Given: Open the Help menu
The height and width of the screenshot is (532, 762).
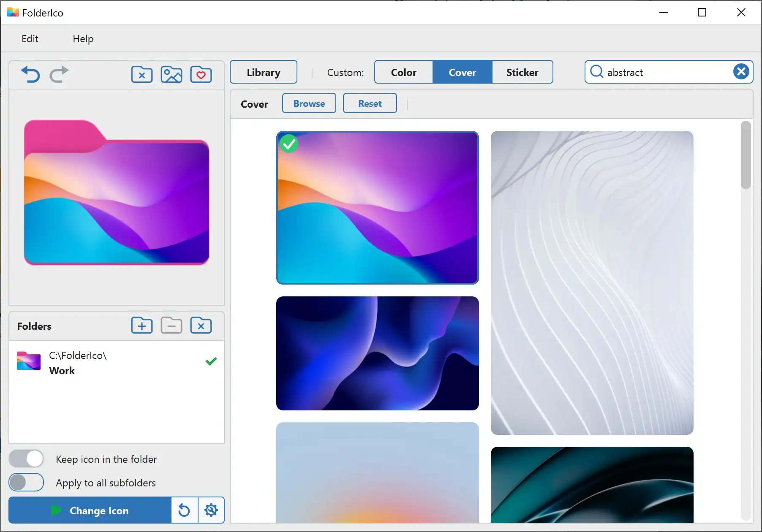Looking at the screenshot, I should coord(83,39).
